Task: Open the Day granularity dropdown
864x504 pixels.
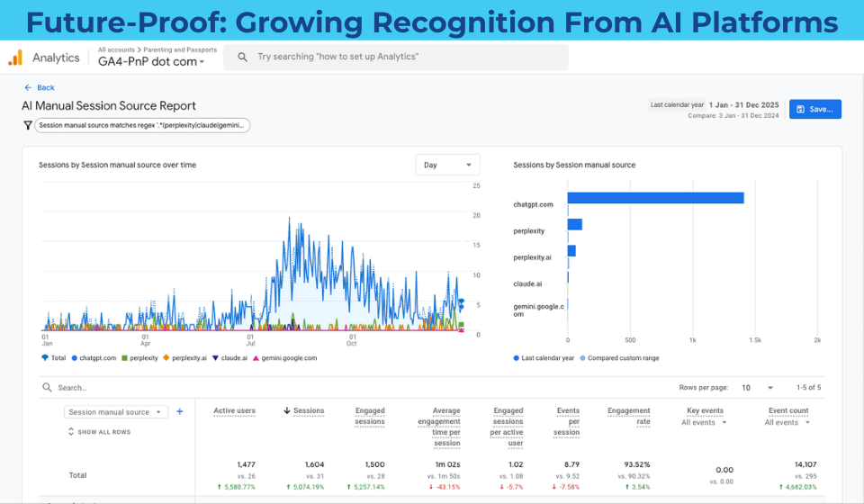Action: 447,165
